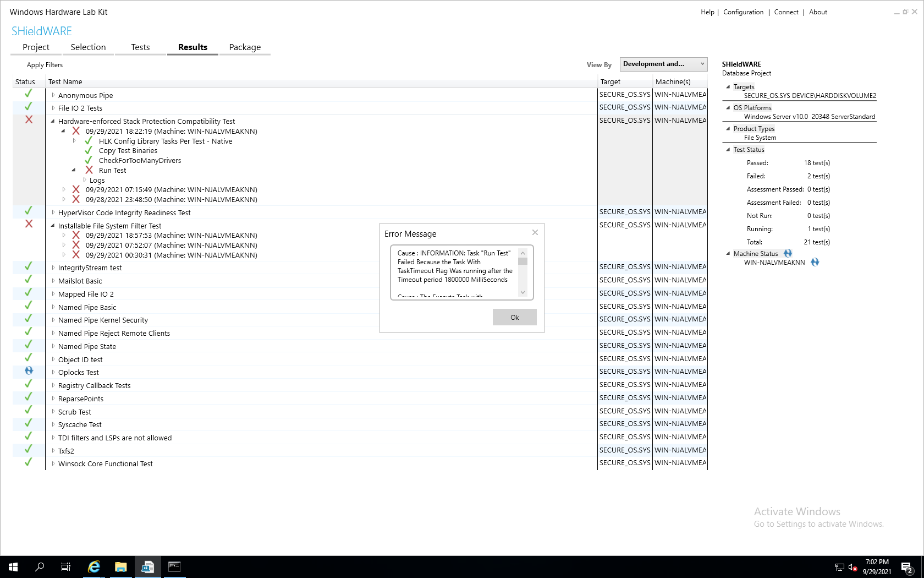This screenshot has height=578, width=924.
Task: Expand the Logs node under Run Test
Action: [86, 180]
